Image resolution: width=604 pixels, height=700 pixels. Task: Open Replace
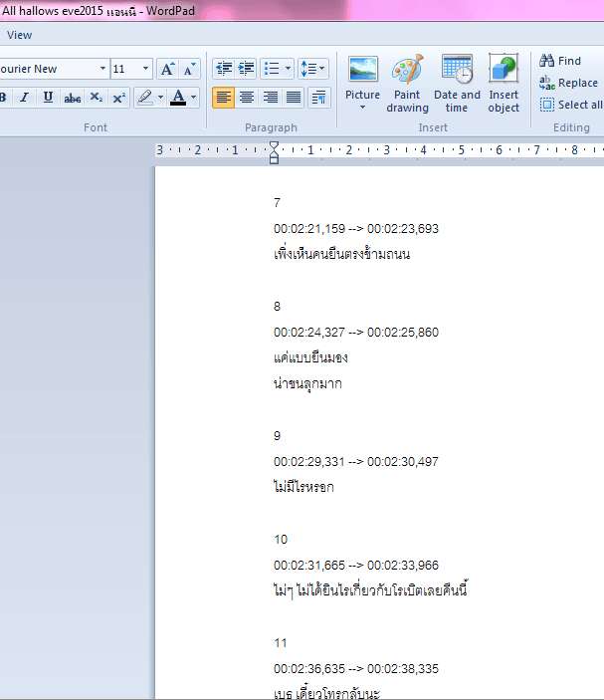tap(569, 83)
